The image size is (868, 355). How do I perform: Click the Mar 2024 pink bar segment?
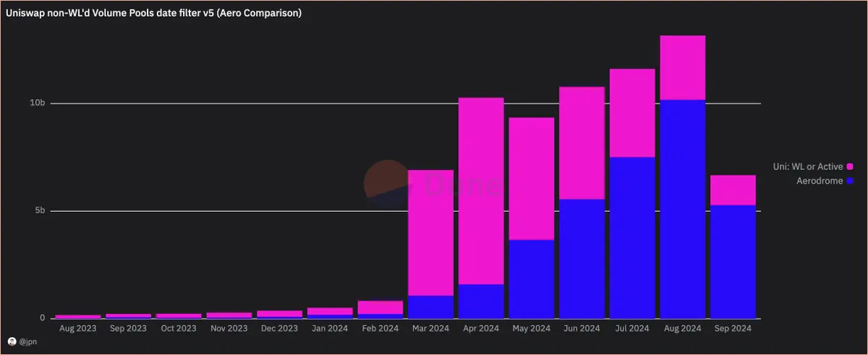click(431, 233)
